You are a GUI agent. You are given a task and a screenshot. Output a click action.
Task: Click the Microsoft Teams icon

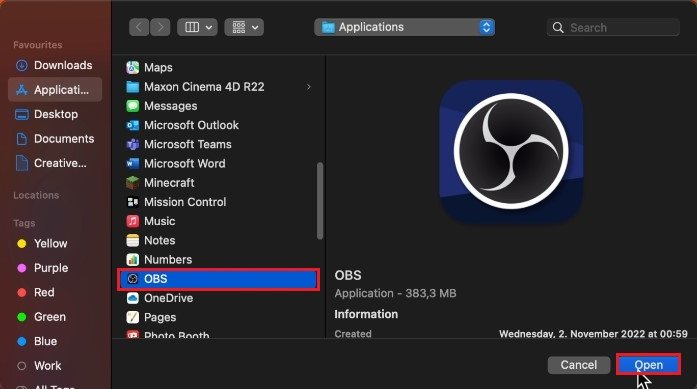pos(132,144)
